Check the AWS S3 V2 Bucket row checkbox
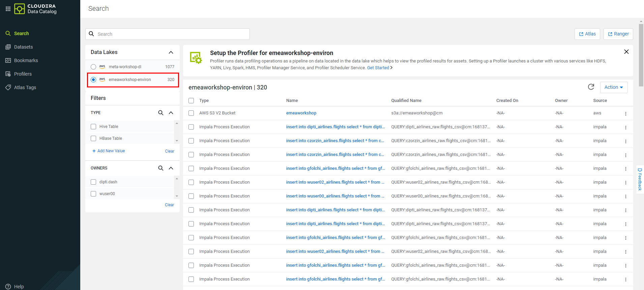Viewport: 644px width, 290px height. (x=191, y=113)
